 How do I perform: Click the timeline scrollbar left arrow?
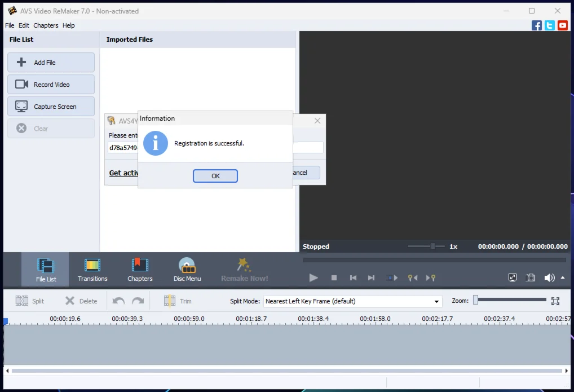coord(7,371)
